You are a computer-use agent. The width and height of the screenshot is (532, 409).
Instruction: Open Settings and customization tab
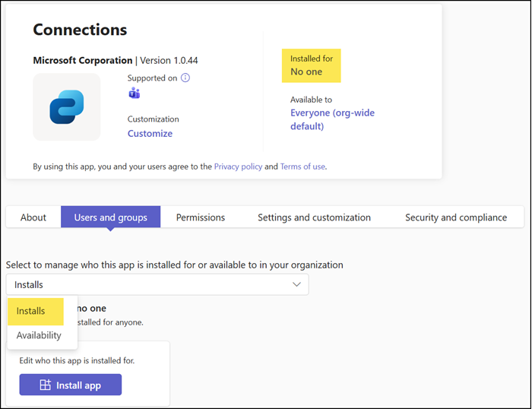click(314, 217)
